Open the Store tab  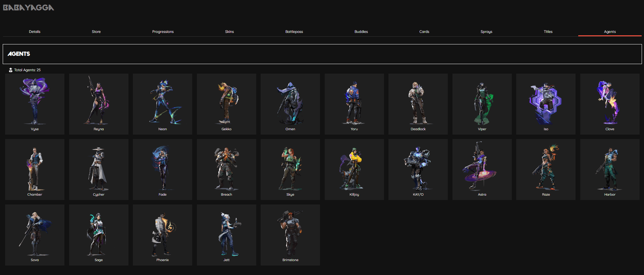[x=96, y=32]
